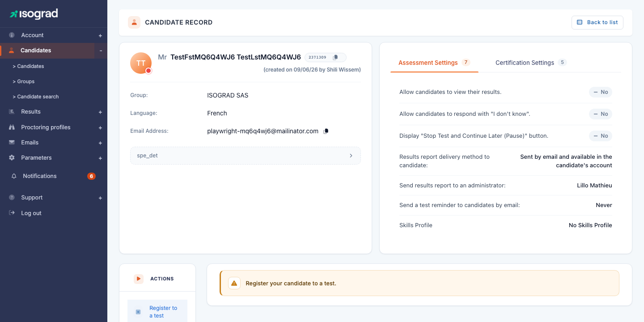644x322 pixels.
Task: Click the No Skills Profile value
Action: pyautogui.click(x=590, y=225)
